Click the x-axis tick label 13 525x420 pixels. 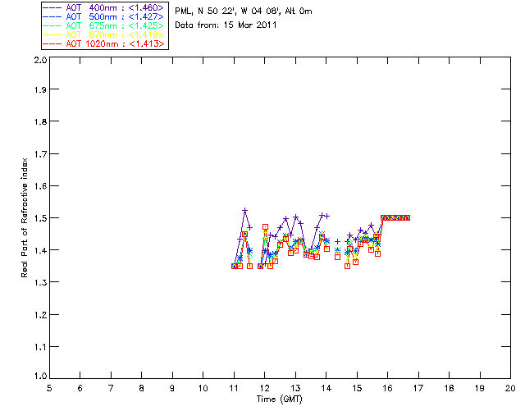click(295, 388)
